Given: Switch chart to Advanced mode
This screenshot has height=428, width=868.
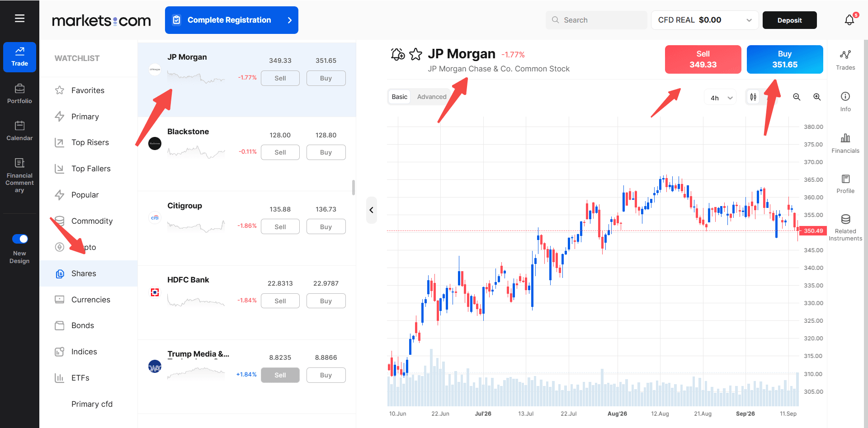Looking at the screenshot, I should [x=432, y=97].
